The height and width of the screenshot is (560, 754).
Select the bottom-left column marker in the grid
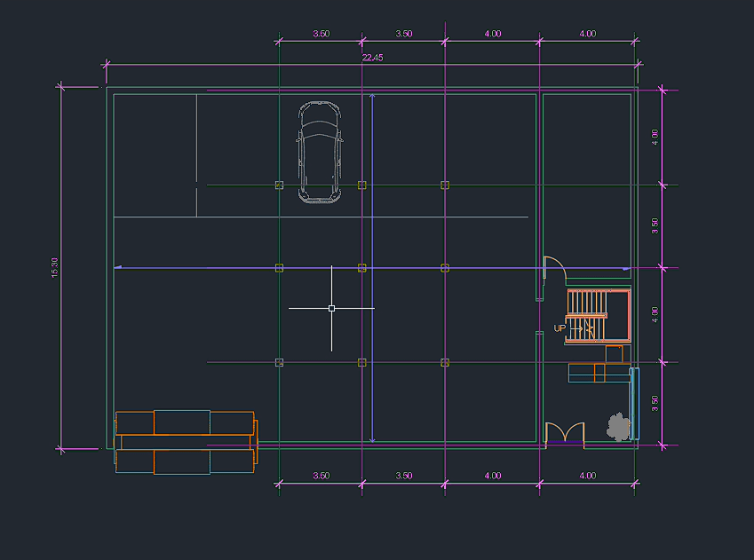(279, 362)
